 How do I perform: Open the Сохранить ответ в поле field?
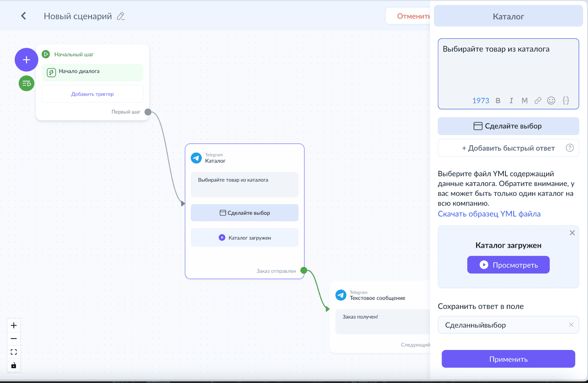[508, 325]
